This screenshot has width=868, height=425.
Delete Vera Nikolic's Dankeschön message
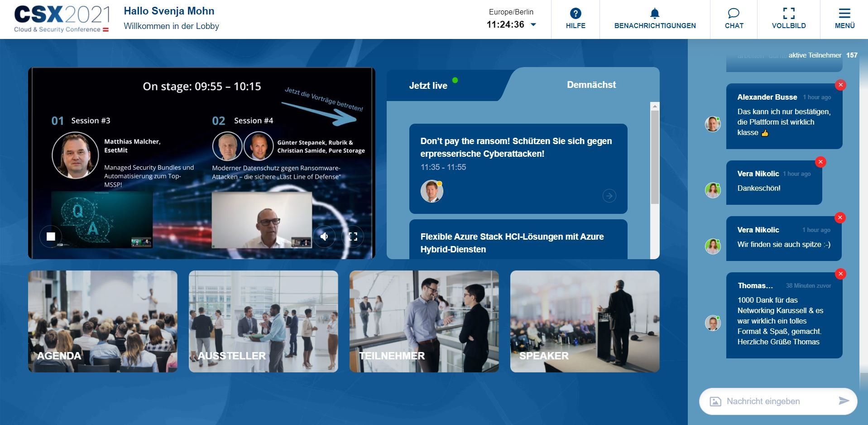coord(820,162)
